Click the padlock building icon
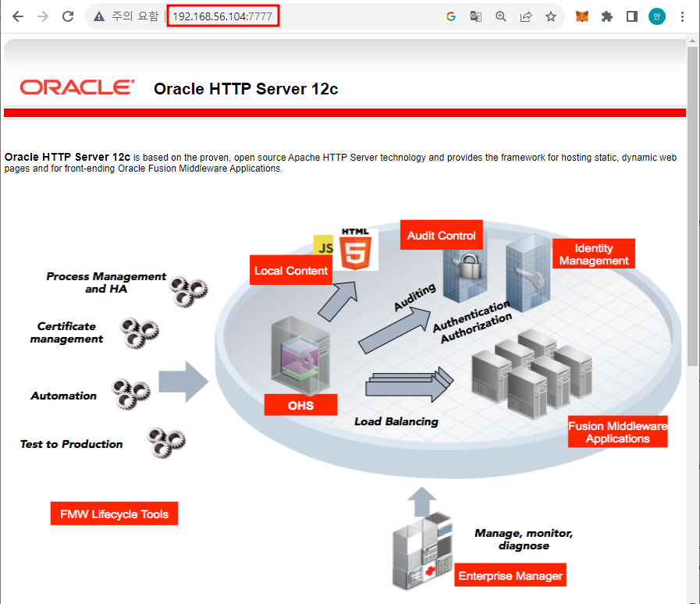Image resolution: width=700 pixels, height=604 pixels. (x=465, y=275)
